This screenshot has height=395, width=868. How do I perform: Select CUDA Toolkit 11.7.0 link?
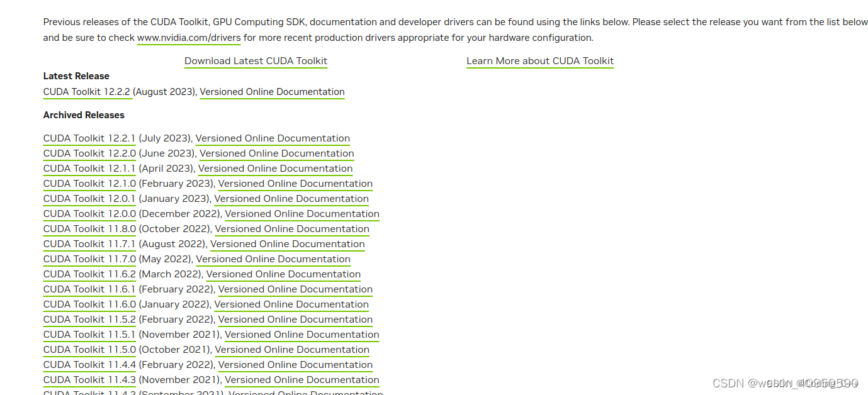click(89, 259)
